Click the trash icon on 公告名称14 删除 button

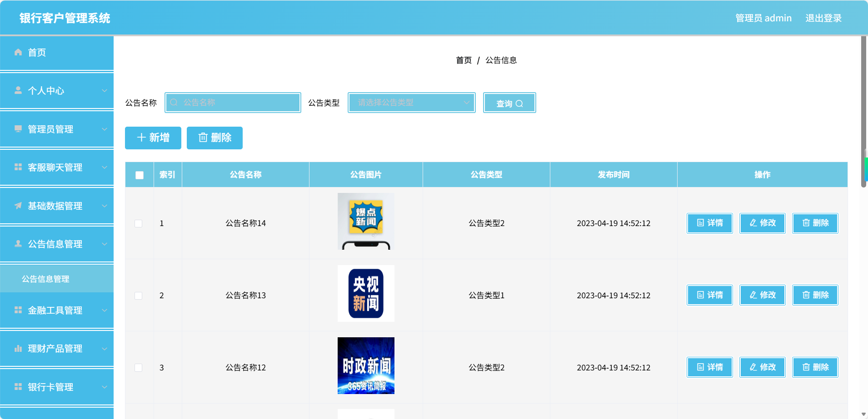tap(806, 223)
